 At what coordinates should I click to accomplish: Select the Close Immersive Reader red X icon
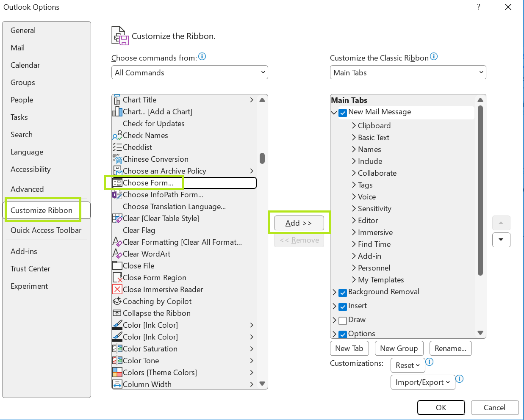pos(117,290)
